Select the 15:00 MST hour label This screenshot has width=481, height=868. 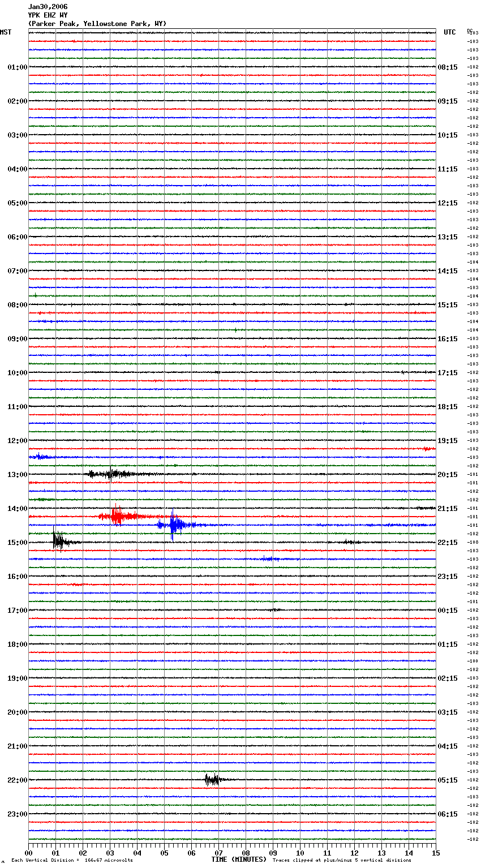pyautogui.click(x=18, y=543)
